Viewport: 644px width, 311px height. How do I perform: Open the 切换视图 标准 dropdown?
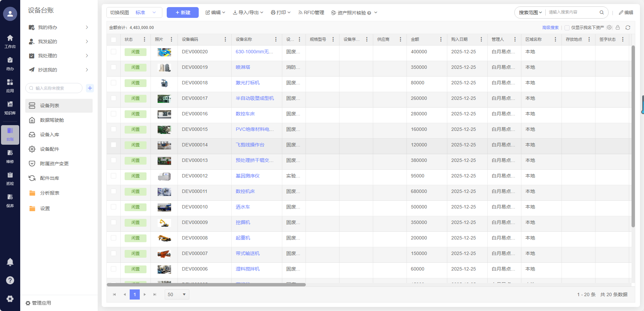[x=134, y=12]
